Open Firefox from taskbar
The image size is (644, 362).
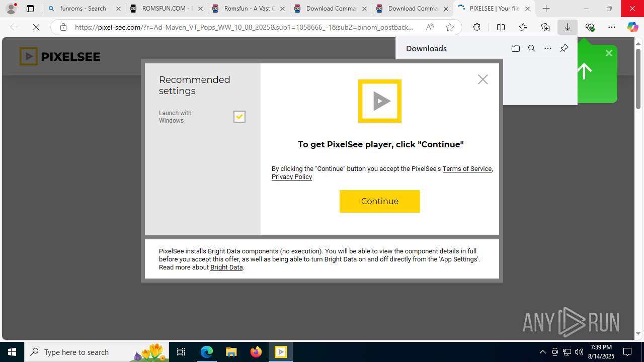[256, 352]
